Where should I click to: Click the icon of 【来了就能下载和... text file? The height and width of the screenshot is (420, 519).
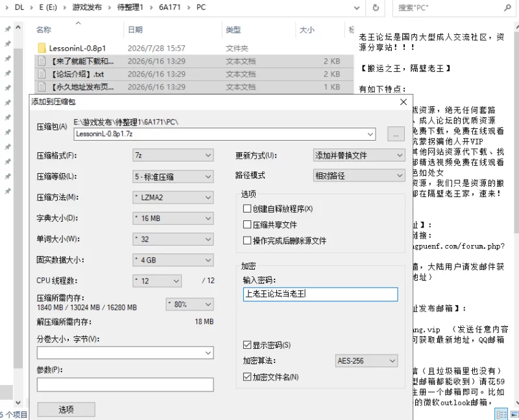pos(42,61)
